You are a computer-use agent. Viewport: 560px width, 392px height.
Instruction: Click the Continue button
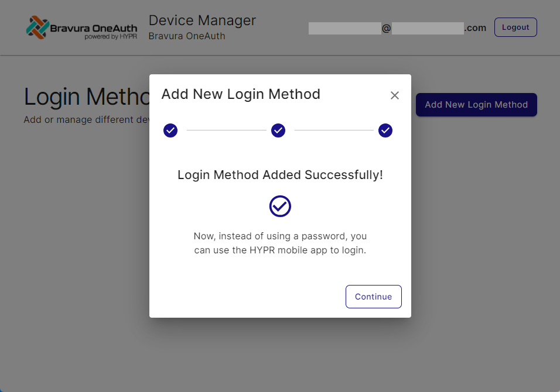point(373,297)
